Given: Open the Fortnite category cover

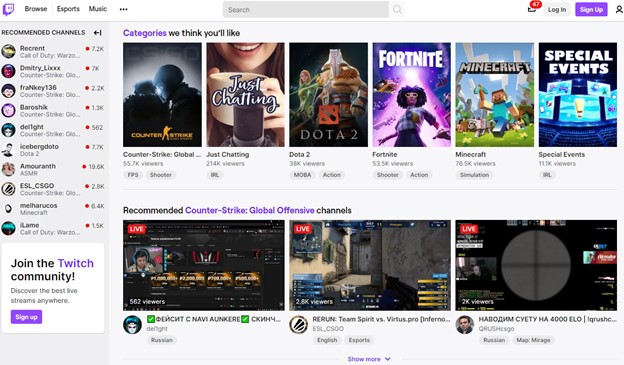Looking at the screenshot, I should point(411,95).
